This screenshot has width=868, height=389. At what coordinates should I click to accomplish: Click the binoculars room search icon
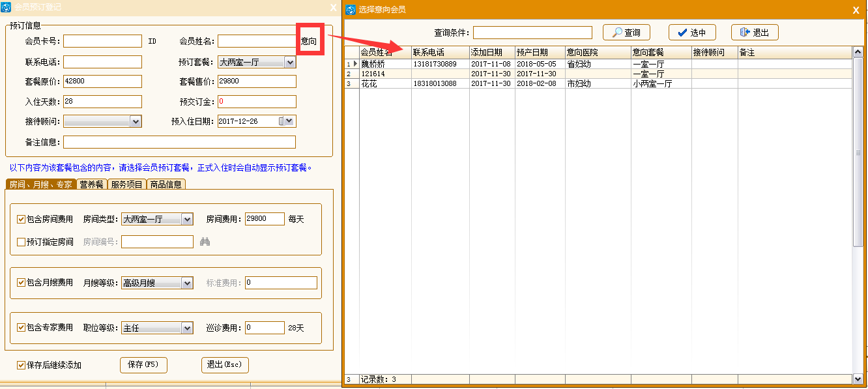tap(205, 242)
